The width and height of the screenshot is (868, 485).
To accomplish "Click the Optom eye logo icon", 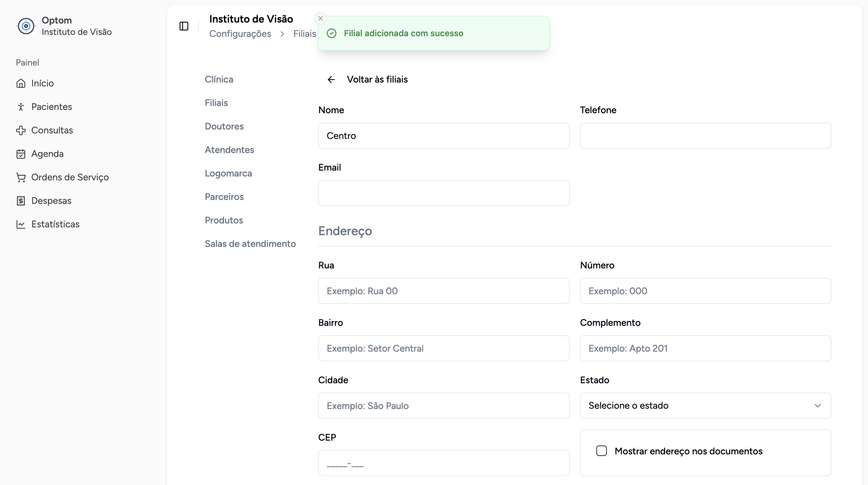I will [x=26, y=26].
